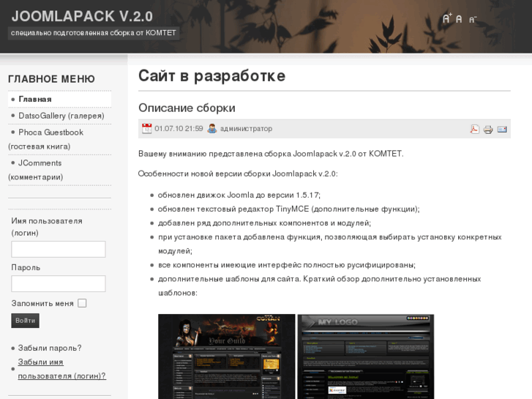Reset font size with middle A icon
The image size is (532, 399).
[x=459, y=19]
